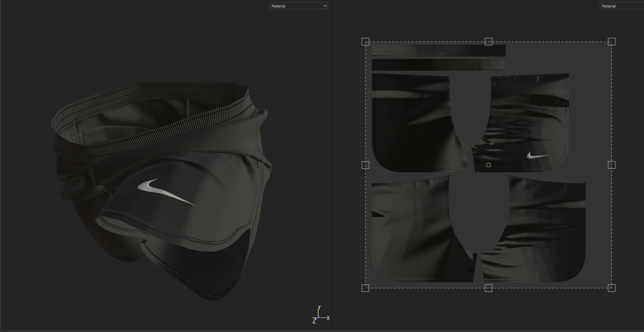Viewport: 644px width, 332px height.
Task: Click the top-right corner transform handle
Action: click(611, 42)
